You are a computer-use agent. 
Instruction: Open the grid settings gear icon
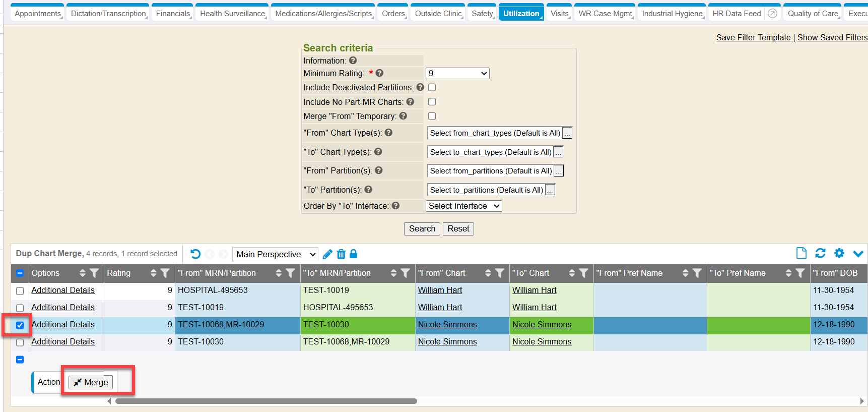pos(839,253)
